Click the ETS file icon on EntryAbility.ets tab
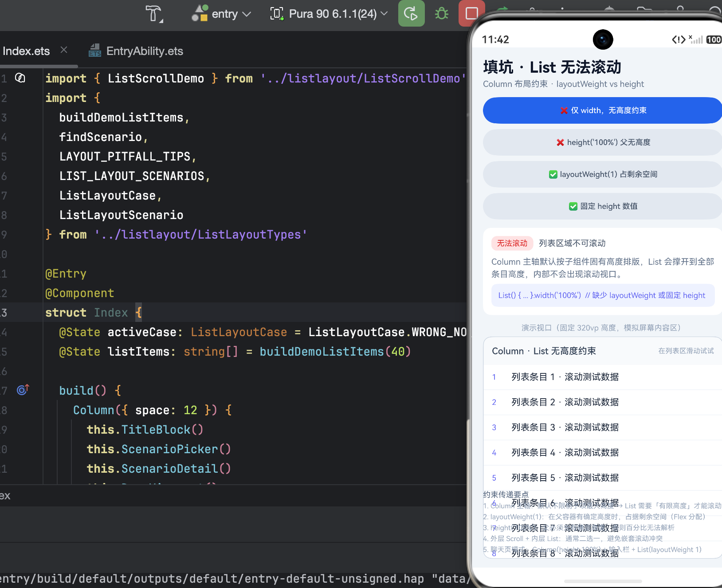This screenshot has width=722, height=588. pyautogui.click(x=95, y=51)
